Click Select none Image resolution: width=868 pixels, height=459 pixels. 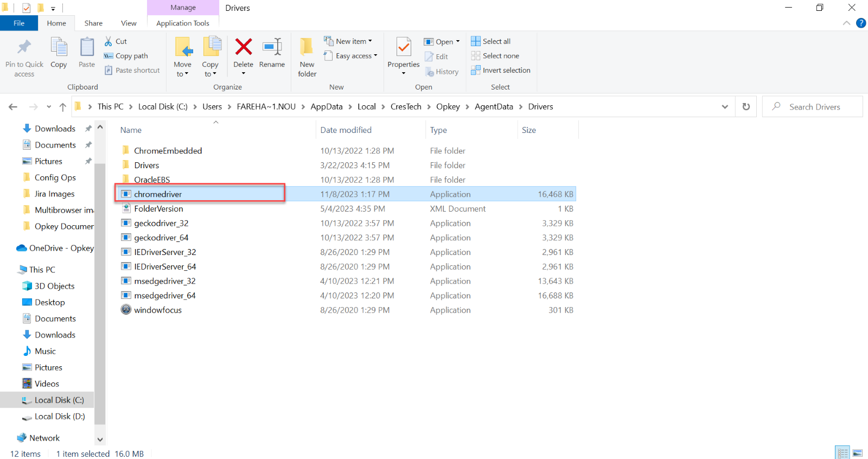click(495, 56)
